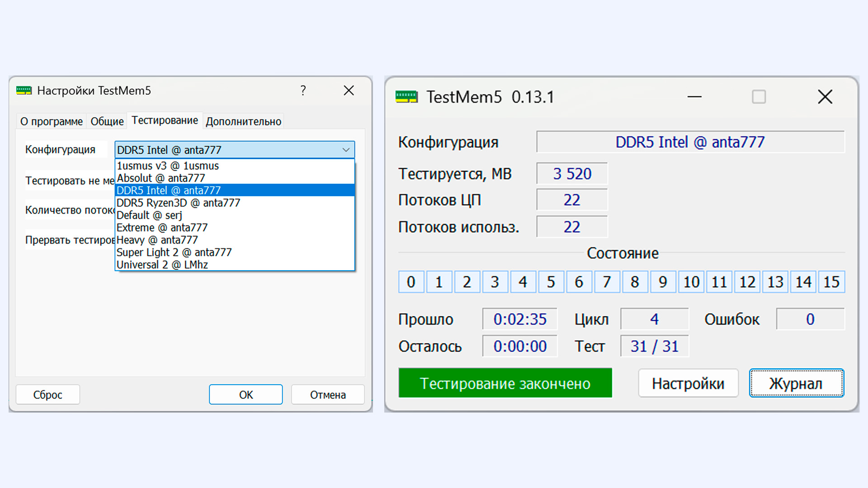
Task: Confirm settings with OK button
Action: click(245, 394)
